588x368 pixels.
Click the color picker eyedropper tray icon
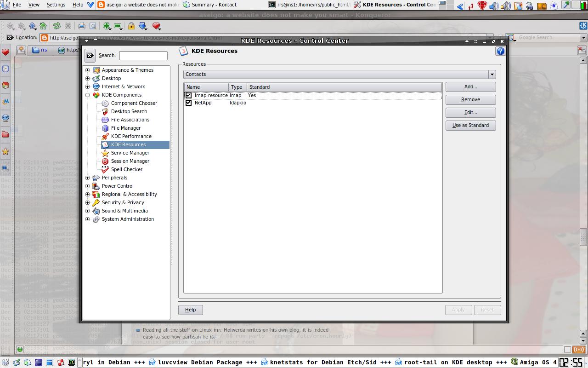(566, 5)
